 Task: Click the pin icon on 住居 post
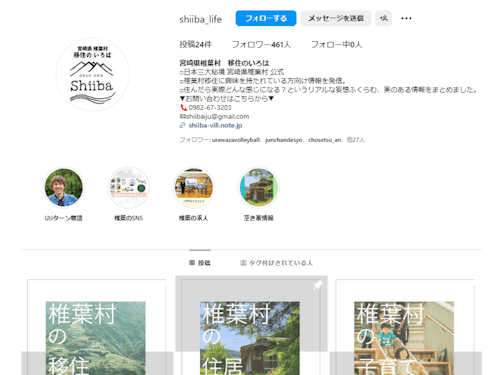point(318,285)
